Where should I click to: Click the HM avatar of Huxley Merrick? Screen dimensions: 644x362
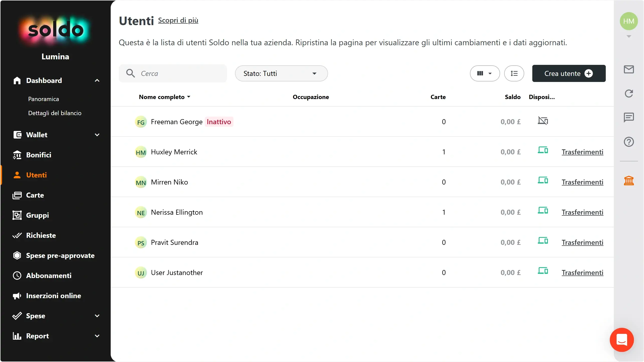click(x=141, y=152)
